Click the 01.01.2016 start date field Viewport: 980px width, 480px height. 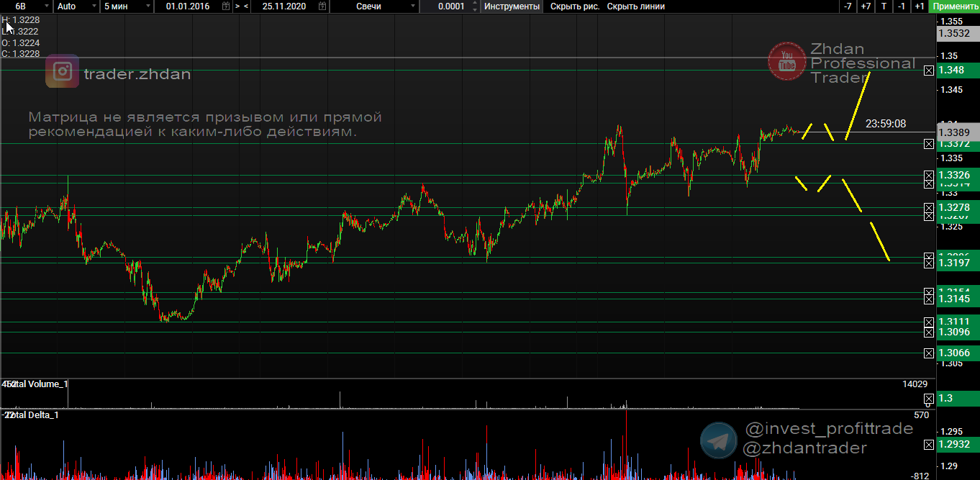pyautogui.click(x=191, y=6)
